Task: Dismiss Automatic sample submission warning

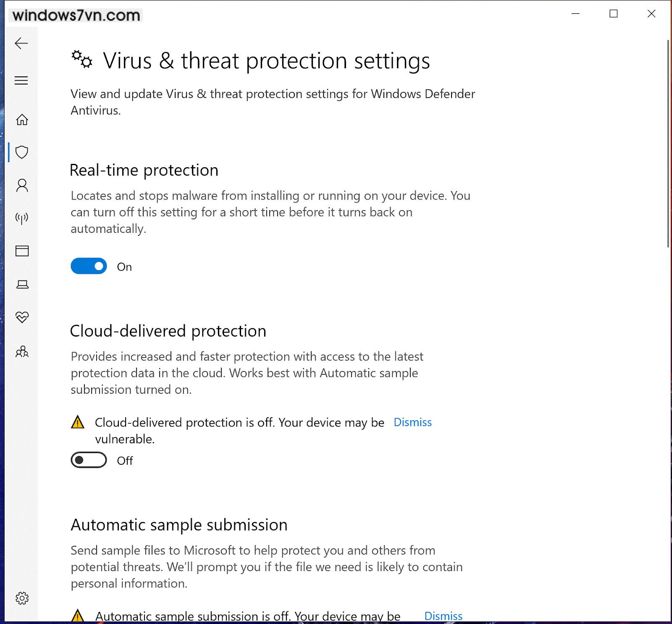Action: coord(443,616)
